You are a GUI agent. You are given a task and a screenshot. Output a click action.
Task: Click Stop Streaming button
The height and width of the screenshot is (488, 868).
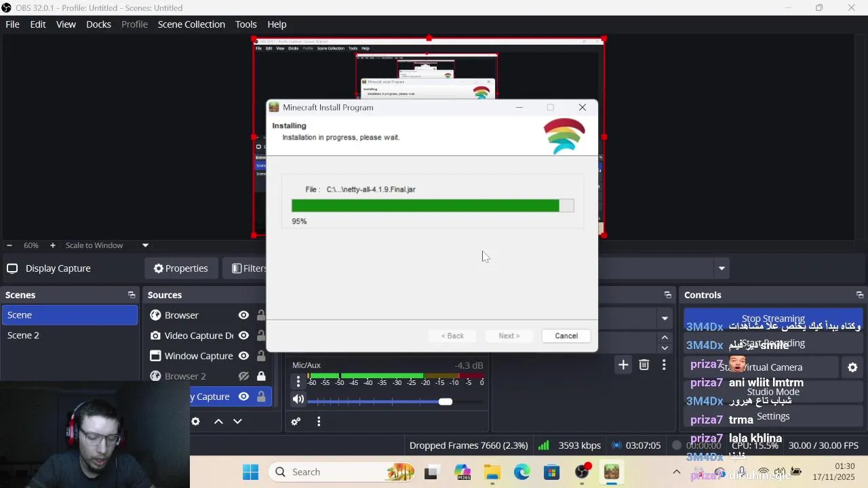tap(773, 319)
